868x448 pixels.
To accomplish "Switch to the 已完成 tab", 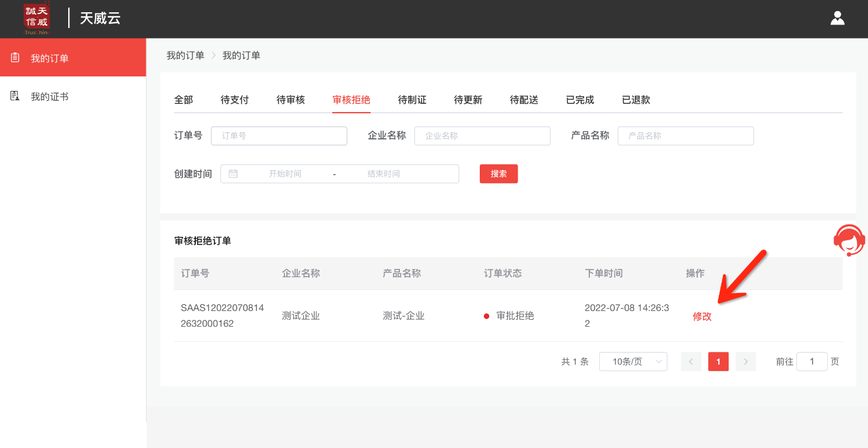I will [579, 100].
